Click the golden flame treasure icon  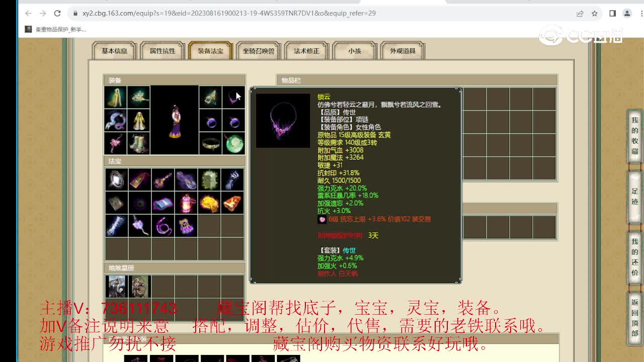click(x=209, y=203)
